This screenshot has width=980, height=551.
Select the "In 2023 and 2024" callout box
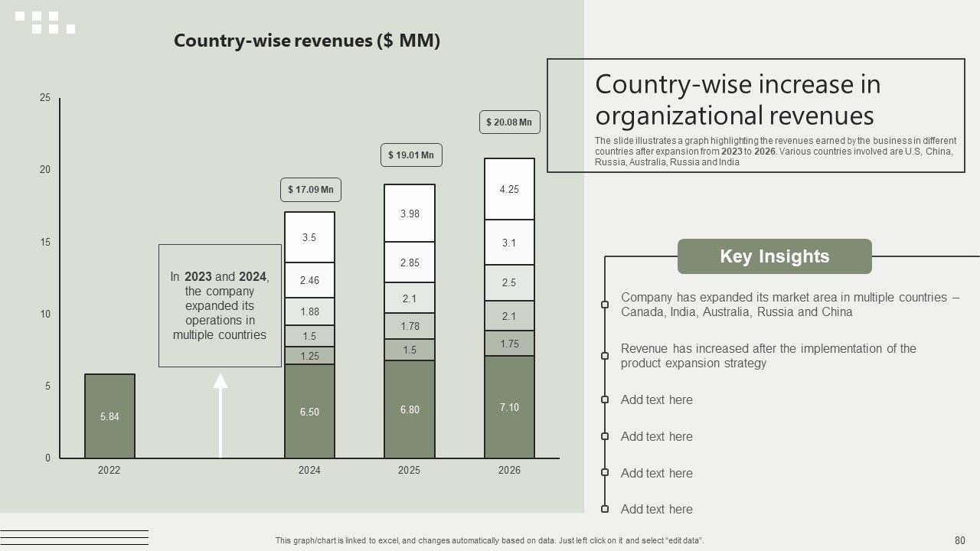point(220,305)
